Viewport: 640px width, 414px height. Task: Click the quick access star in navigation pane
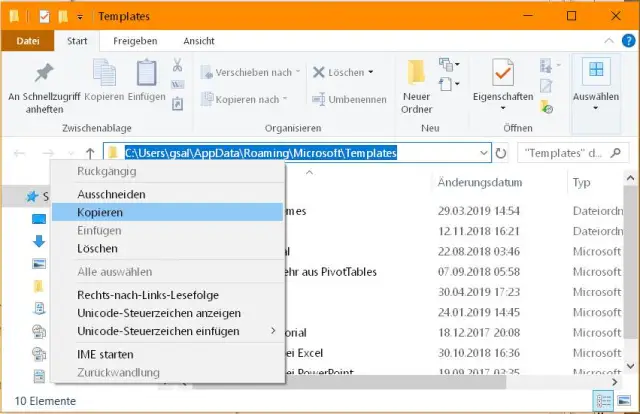(32, 197)
